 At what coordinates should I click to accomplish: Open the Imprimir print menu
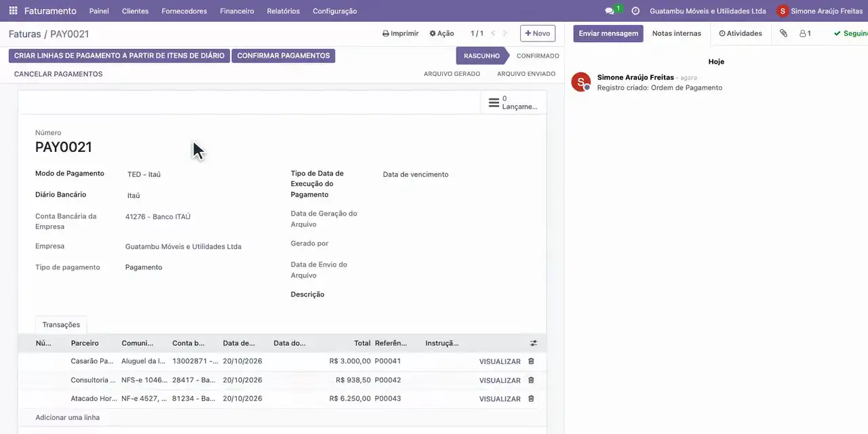[x=401, y=33]
